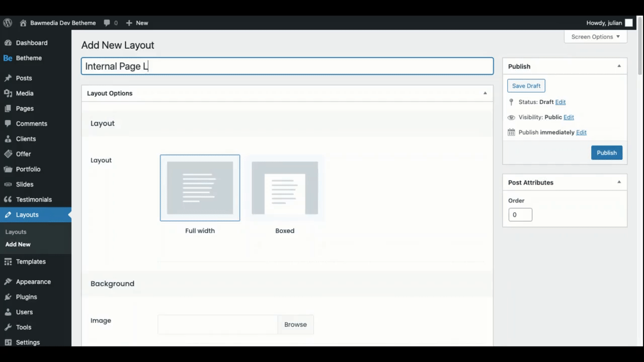Click the background Image URL field
This screenshot has width=644, height=362.
pyautogui.click(x=218, y=325)
